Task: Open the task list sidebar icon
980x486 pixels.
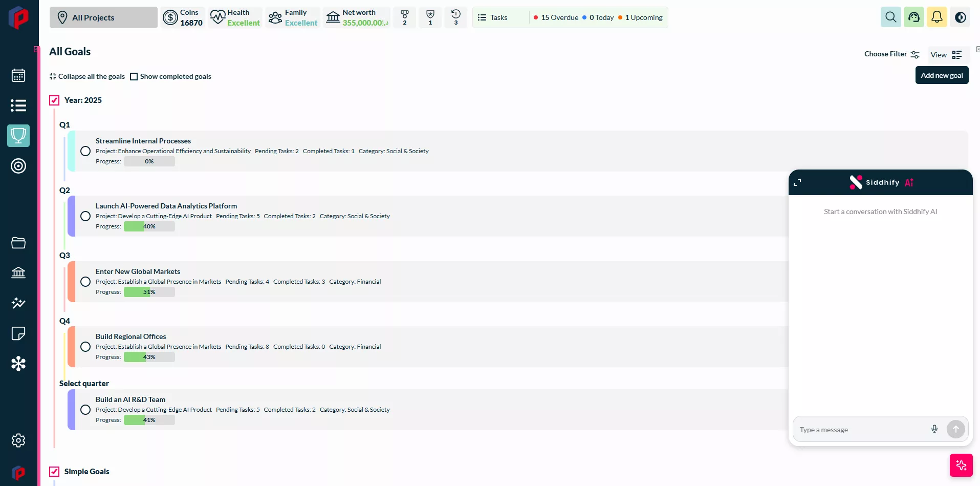Action: [x=18, y=105]
